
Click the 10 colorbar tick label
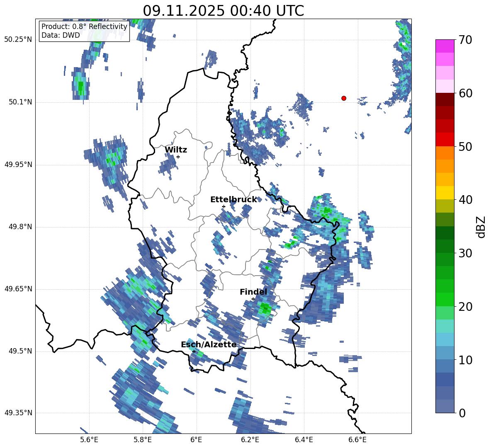465,360
